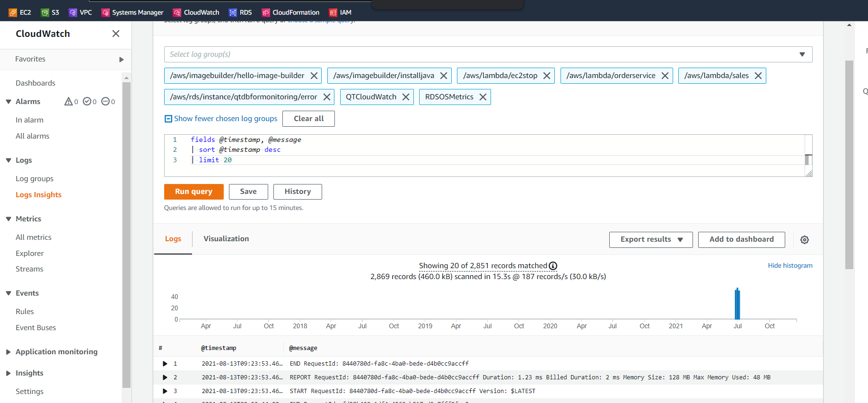Collapse the Logs section

[9, 160]
